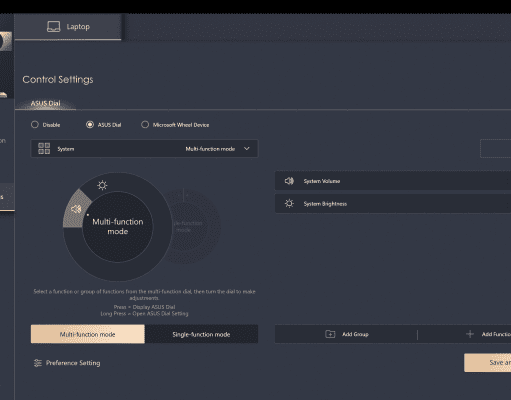
Task: Select the System Brightness row
Action: point(393,204)
